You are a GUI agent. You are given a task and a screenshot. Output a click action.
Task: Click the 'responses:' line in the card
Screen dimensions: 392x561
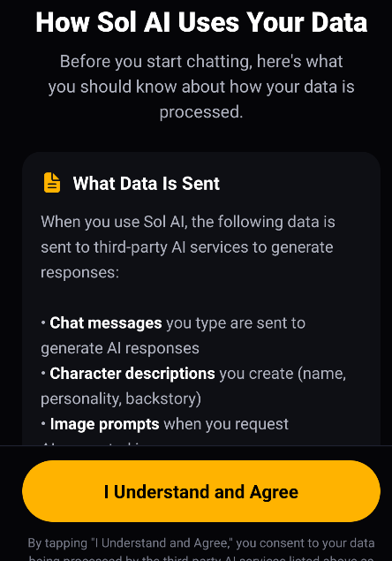79,273
